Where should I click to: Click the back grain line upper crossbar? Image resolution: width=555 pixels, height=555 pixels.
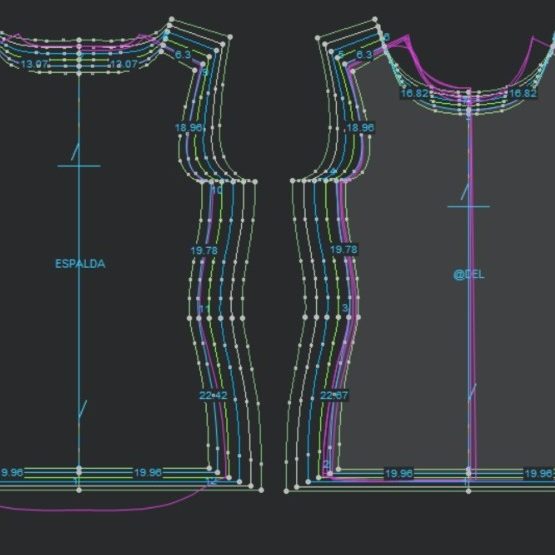pyautogui.click(x=79, y=166)
